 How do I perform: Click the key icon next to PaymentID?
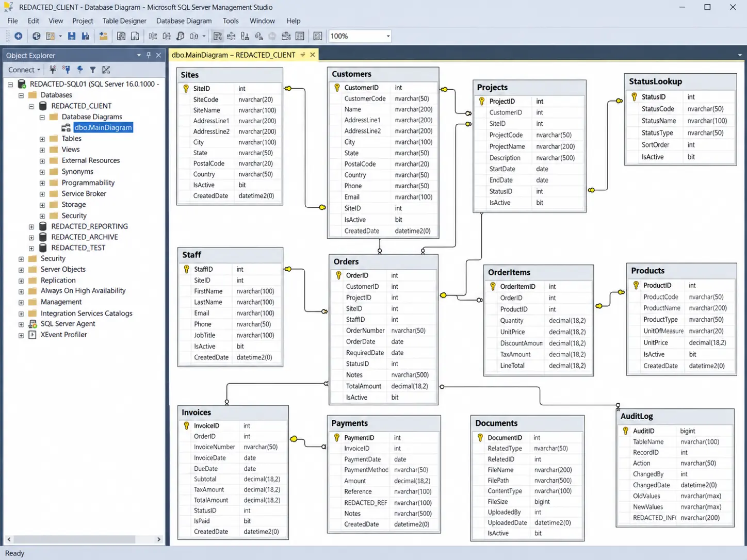pyautogui.click(x=336, y=437)
